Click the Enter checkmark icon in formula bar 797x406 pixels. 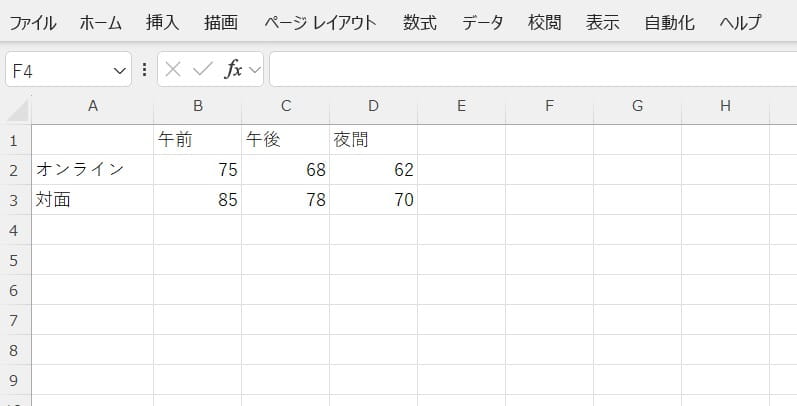203,70
